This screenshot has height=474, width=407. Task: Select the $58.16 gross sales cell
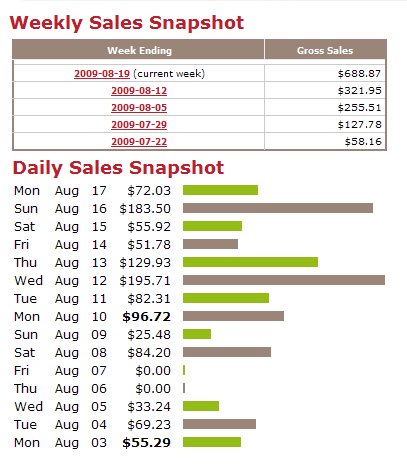tap(325, 142)
